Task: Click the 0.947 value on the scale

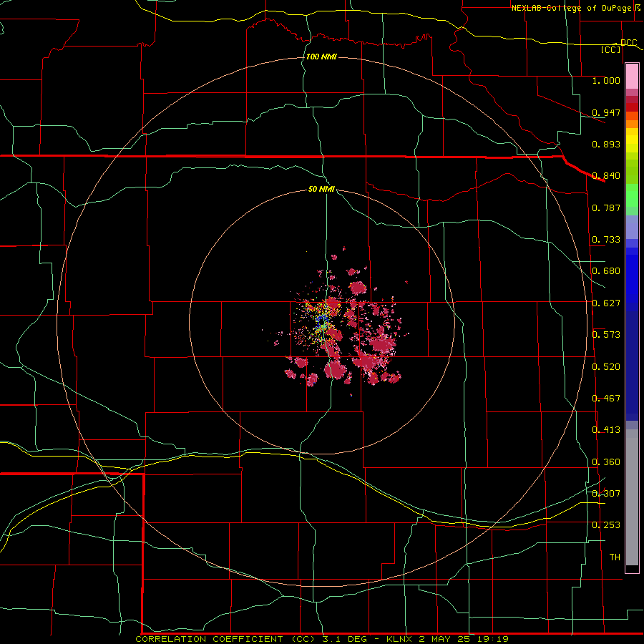Action: point(606,112)
